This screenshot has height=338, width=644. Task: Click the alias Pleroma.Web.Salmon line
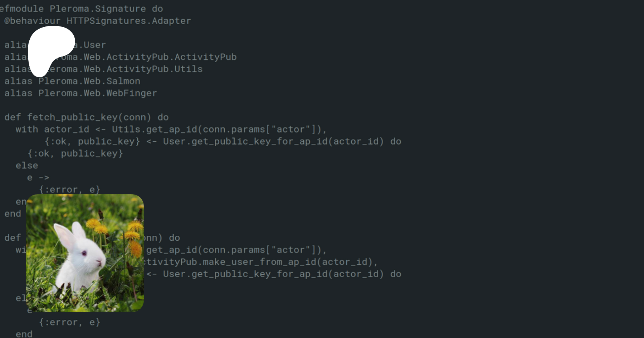click(72, 81)
